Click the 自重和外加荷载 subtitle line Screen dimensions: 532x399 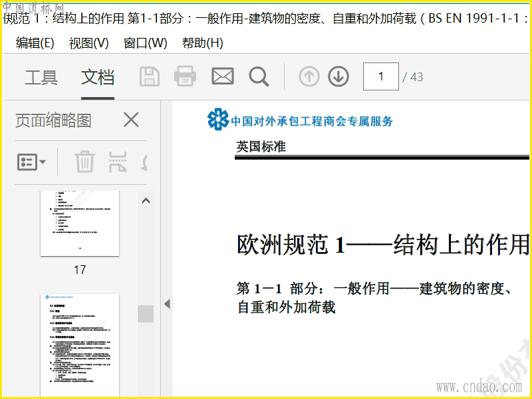tap(287, 307)
